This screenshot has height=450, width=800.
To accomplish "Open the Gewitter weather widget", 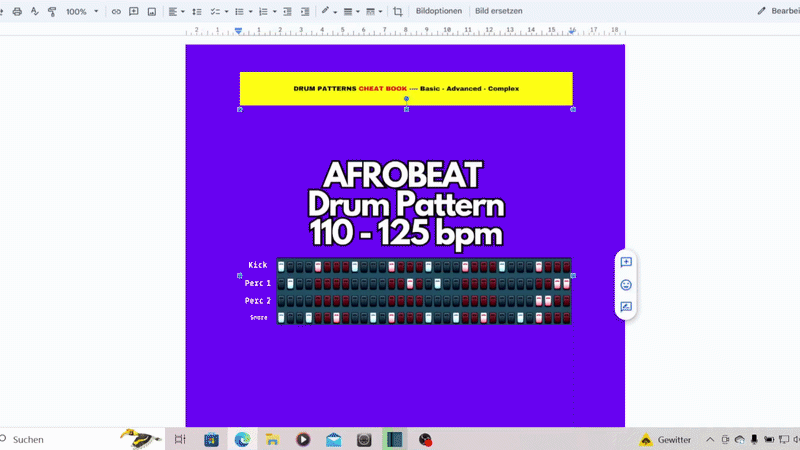I will click(665, 439).
